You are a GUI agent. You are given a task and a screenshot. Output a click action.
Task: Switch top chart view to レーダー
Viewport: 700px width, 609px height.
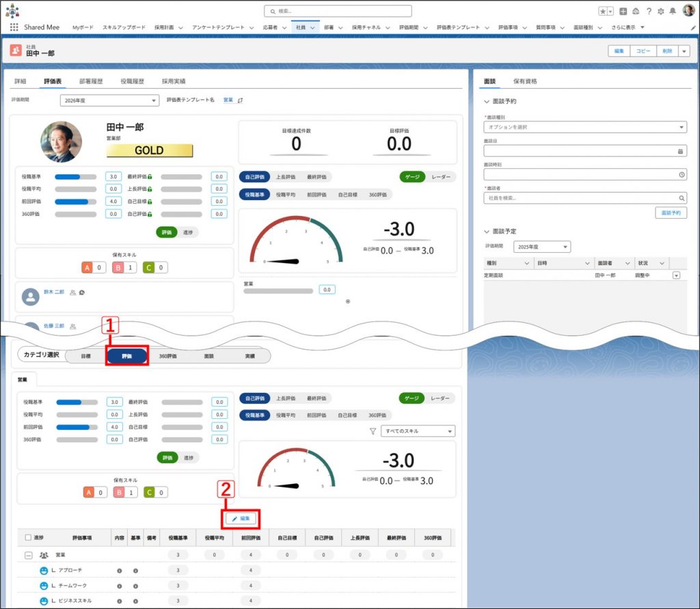coord(441,177)
